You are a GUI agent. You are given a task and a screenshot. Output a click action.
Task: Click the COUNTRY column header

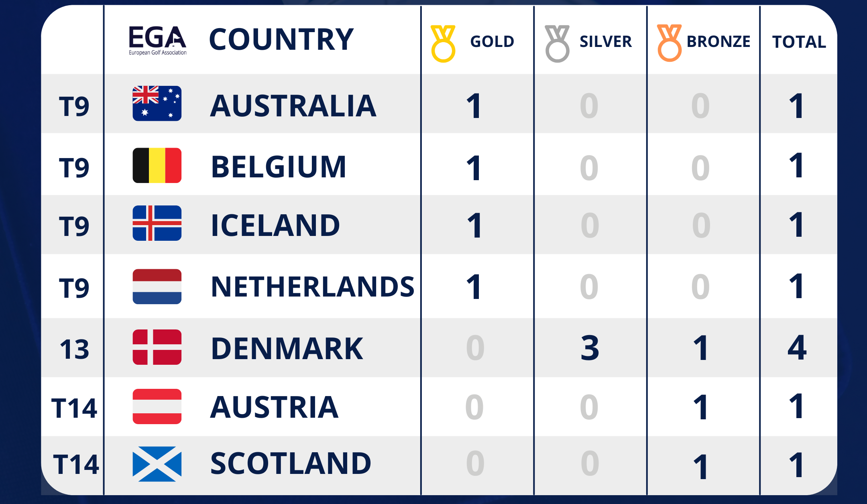(x=281, y=39)
